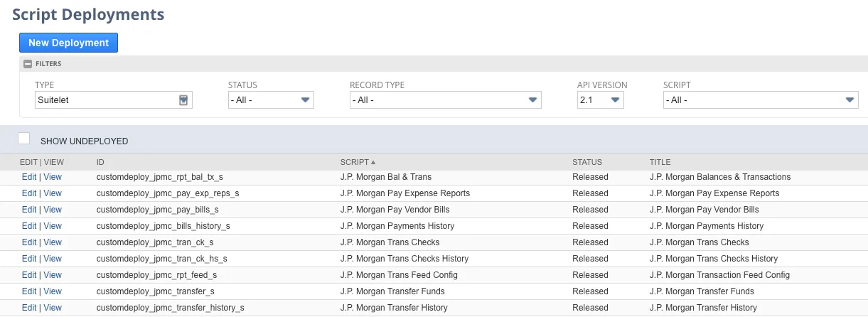Image resolution: width=868 pixels, height=317 pixels.
Task: View the customdeploy_jpmc_pay_bills_s deployment
Action: coord(53,210)
